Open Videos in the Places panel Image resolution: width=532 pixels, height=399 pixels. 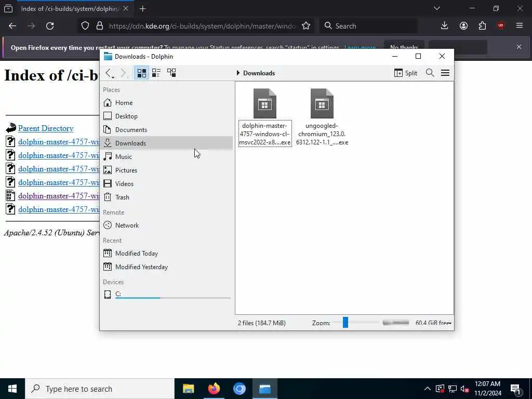166,183
